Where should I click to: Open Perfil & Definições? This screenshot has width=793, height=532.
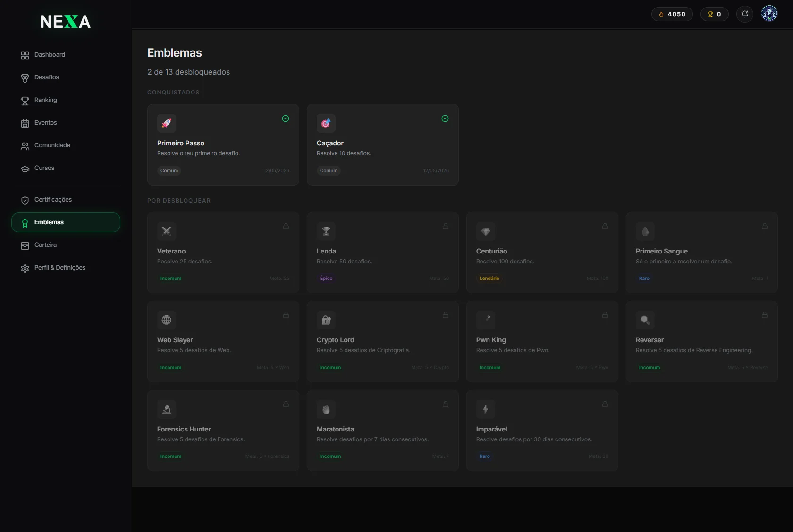[66, 268]
